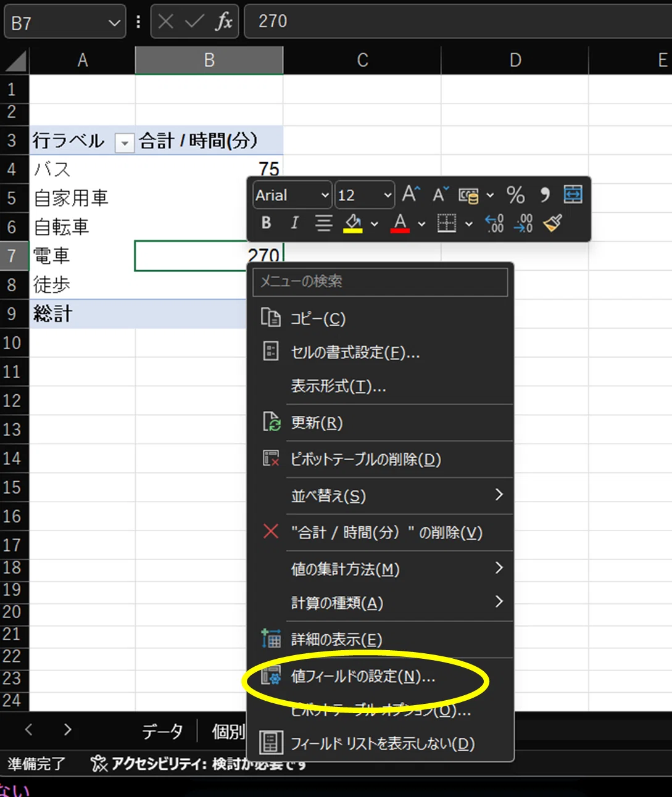
Task: Open borders dropdown arrow
Action: (x=469, y=224)
